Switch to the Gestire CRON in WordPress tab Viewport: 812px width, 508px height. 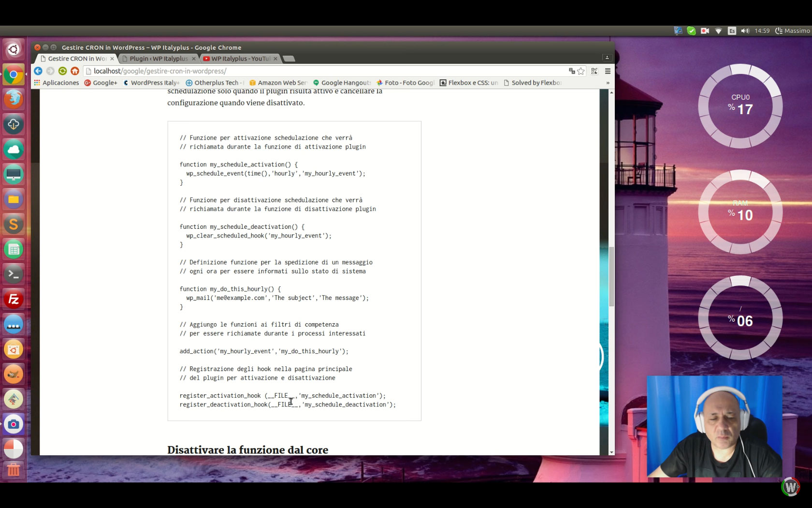[x=76, y=59]
